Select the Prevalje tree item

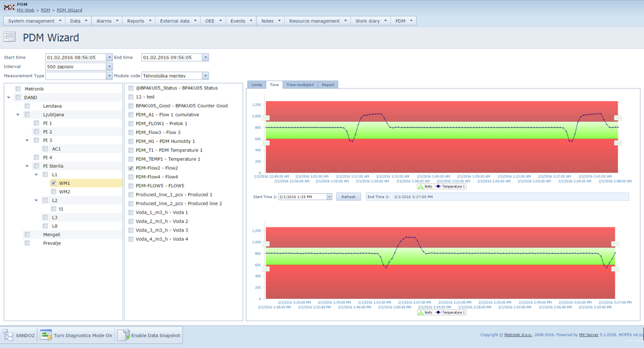52,243
